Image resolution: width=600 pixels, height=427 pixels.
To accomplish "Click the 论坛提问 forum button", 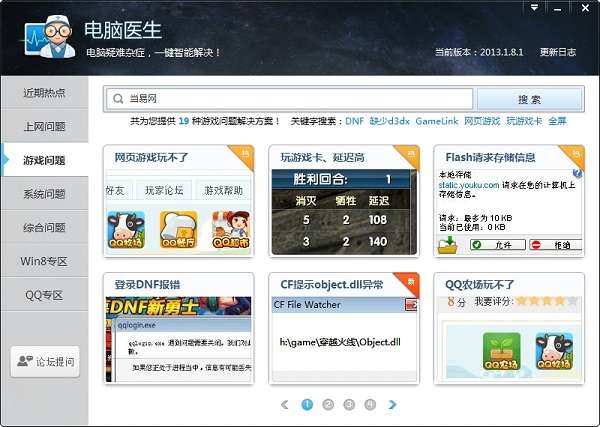I will [x=45, y=362].
